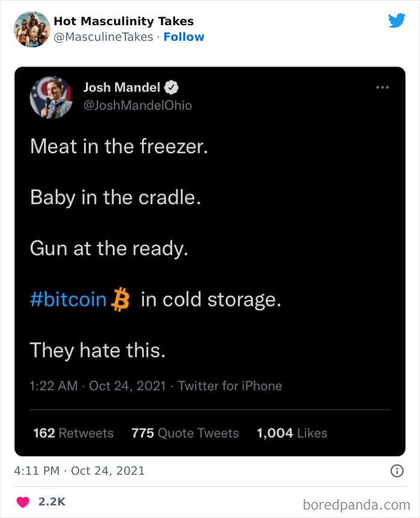The image size is (420, 518).
Task: See who gave the 1,004 Likes
Action: (x=290, y=433)
